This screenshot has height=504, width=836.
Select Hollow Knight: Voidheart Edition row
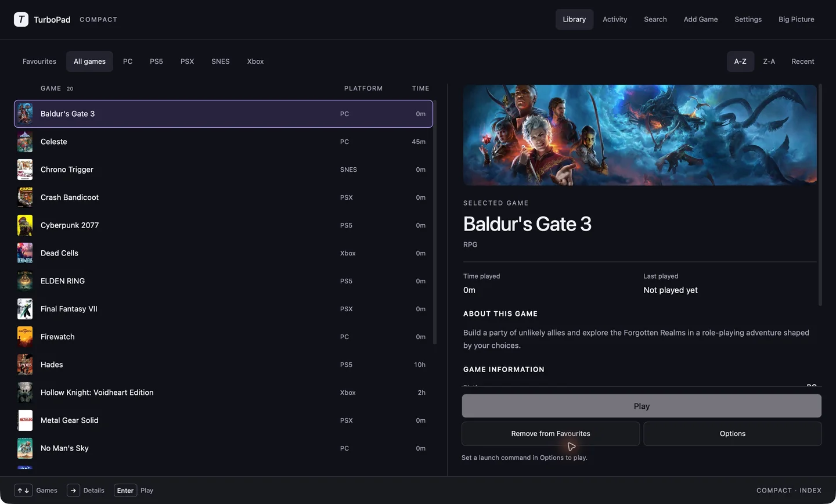[224, 393]
